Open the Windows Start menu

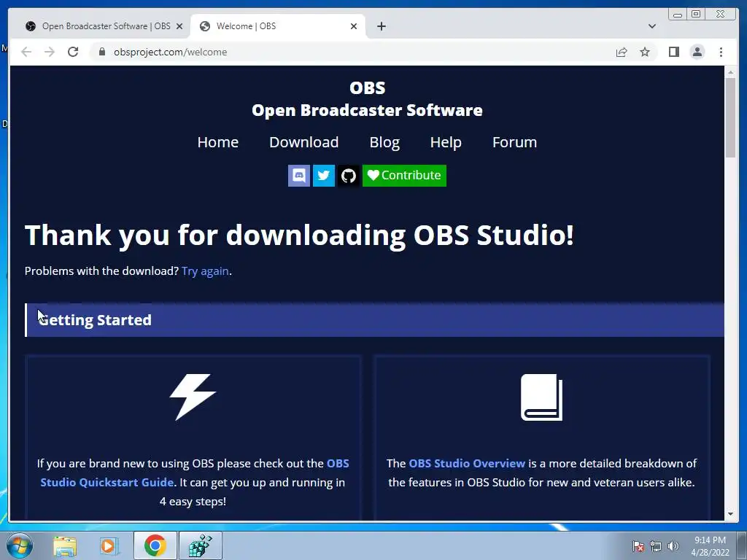(20, 545)
